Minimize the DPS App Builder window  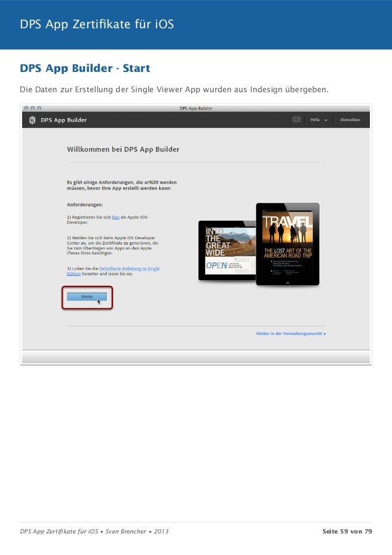[33, 108]
